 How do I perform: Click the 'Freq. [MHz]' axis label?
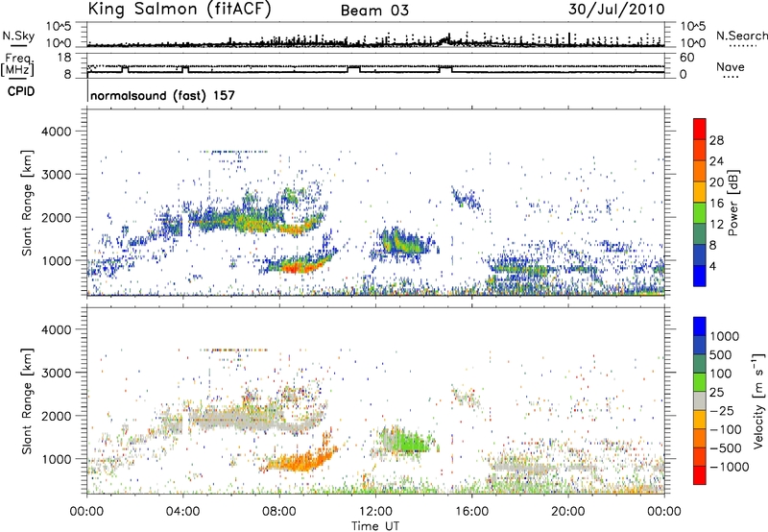(17, 65)
